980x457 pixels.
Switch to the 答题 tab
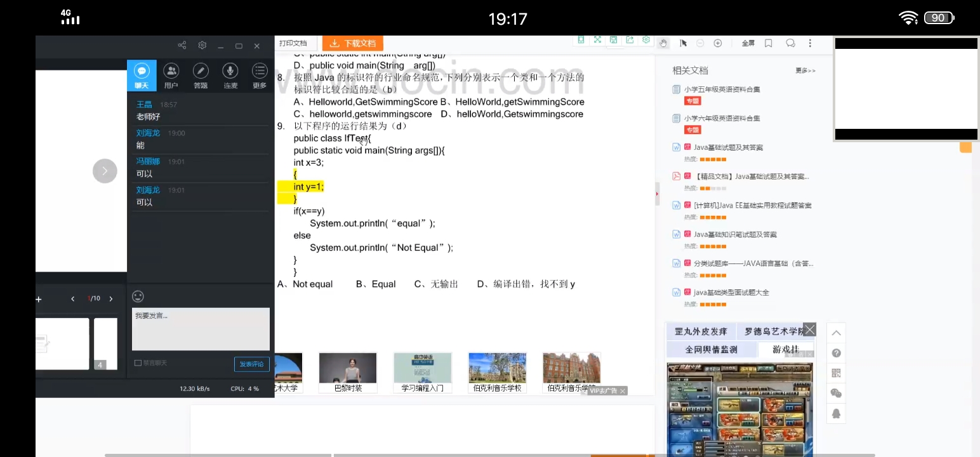[201, 76]
